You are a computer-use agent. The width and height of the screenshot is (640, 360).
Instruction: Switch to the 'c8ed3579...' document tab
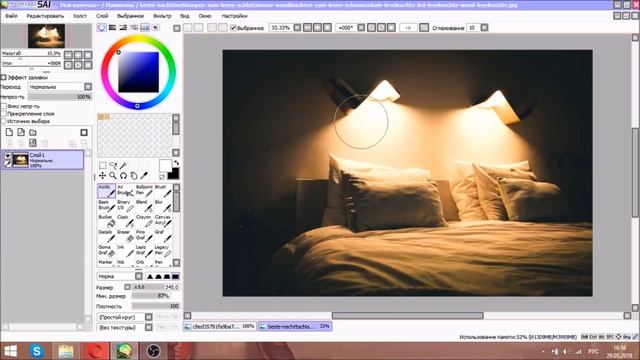click(220, 327)
